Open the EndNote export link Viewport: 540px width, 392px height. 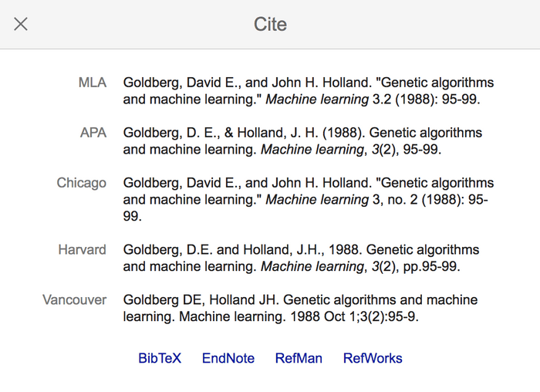228,358
